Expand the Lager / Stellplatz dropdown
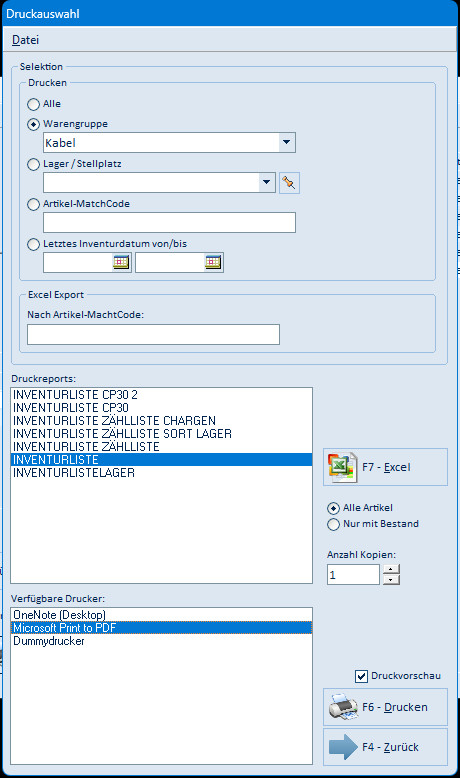This screenshot has height=778, width=460. tap(266, 183)
